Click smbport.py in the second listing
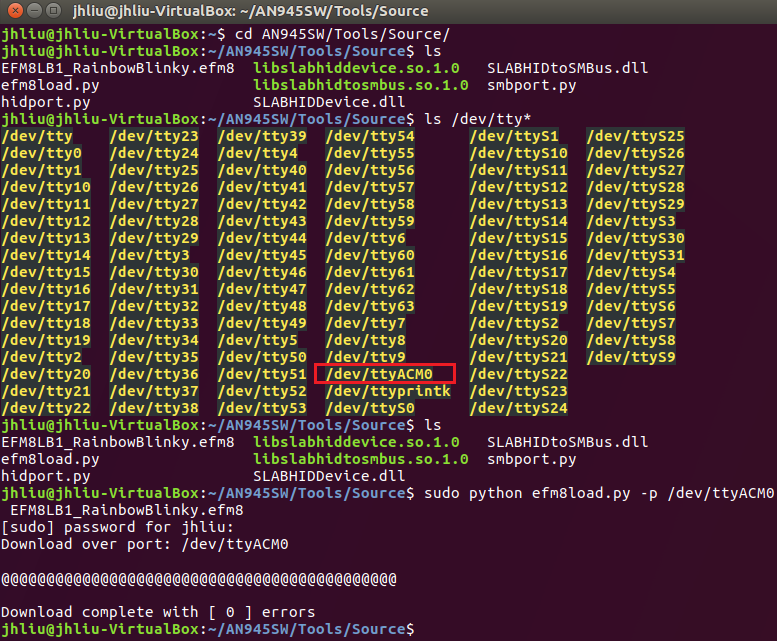 point(532,459)
